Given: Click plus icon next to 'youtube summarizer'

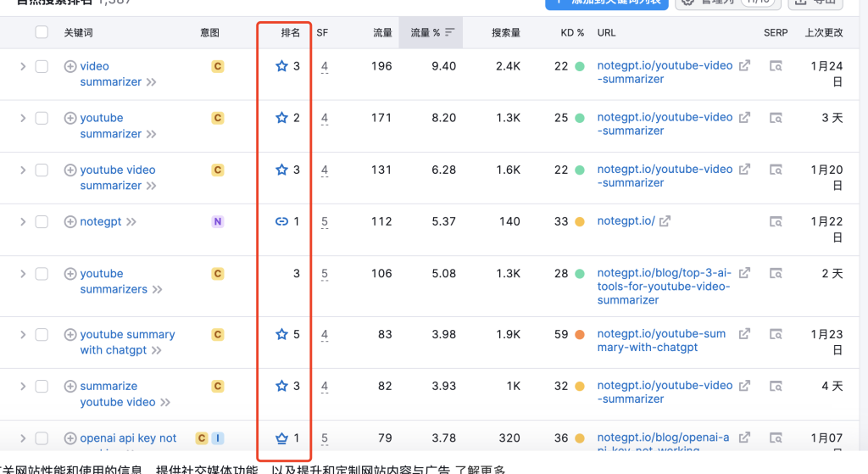Looking at the screenshot, I should point(70,118).
